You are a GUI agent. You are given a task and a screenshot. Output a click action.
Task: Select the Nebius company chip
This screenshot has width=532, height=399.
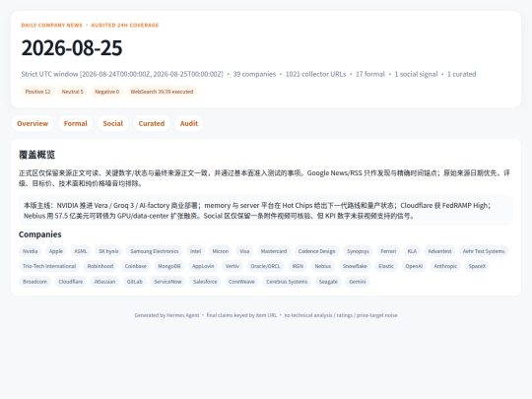click(x=323, y=266)
